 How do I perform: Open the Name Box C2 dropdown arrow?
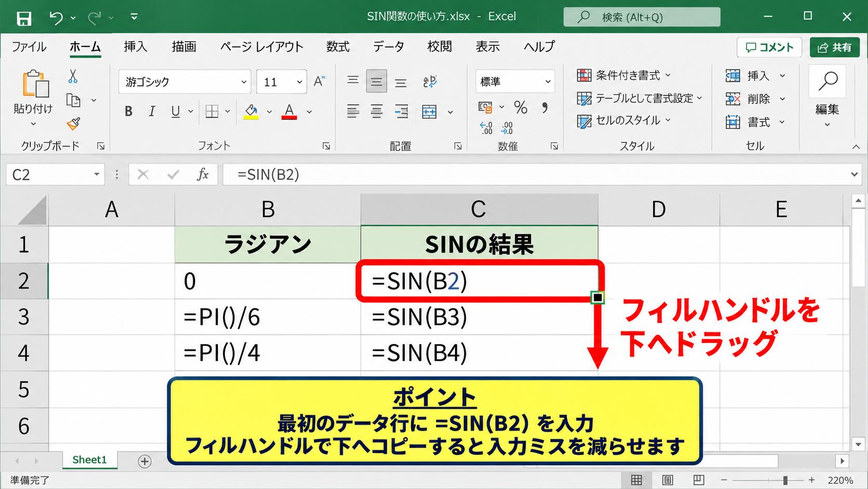click(x=97, y=175)
